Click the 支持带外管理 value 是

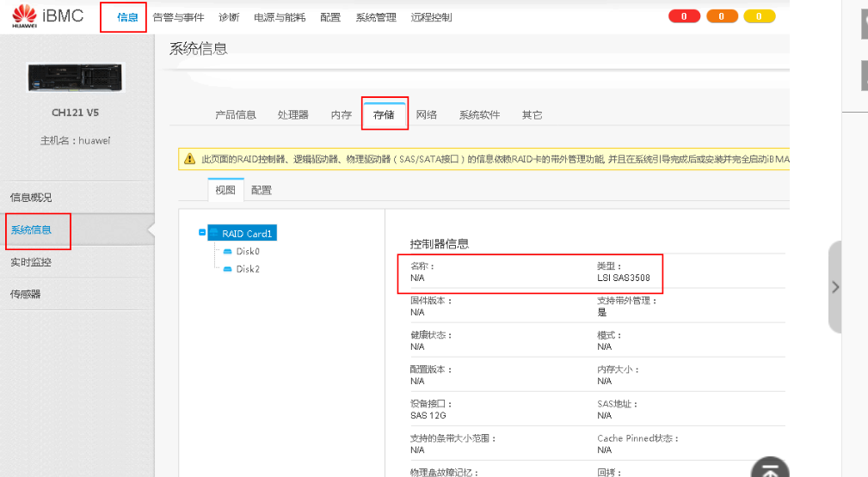[601, 312]
